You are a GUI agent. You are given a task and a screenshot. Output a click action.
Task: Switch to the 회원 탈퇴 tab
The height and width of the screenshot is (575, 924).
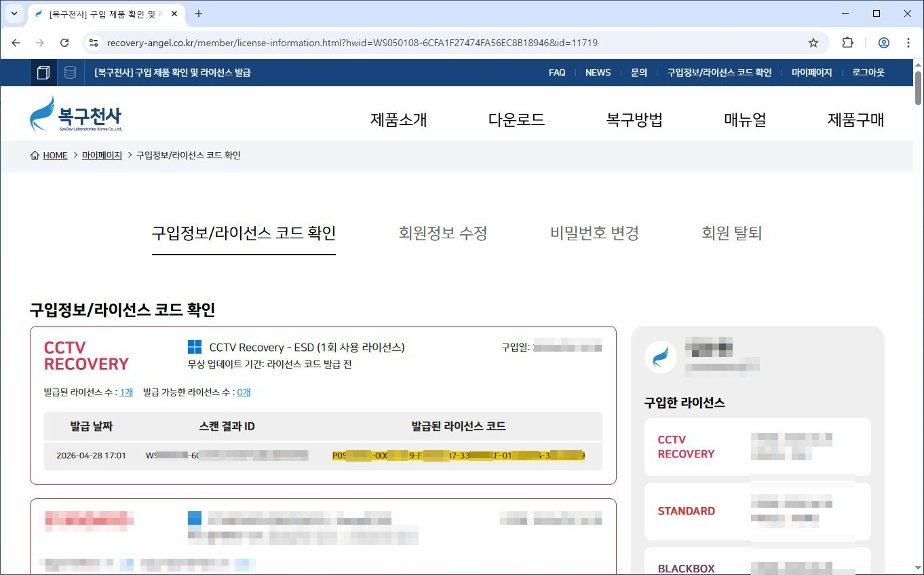(732, 234)
